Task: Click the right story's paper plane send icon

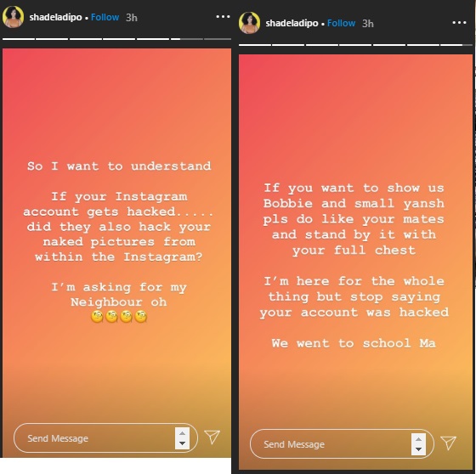Action: click(449, 443)
